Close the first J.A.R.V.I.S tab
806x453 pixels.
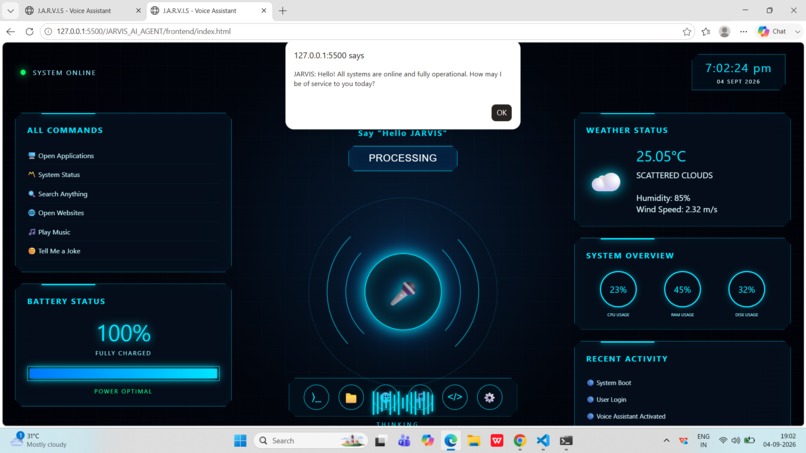tap(138, 10)
